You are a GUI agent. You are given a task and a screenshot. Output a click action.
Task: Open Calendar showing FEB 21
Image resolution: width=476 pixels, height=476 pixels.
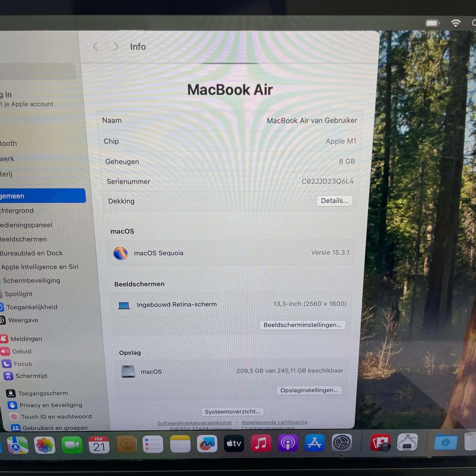coord(99,444)
